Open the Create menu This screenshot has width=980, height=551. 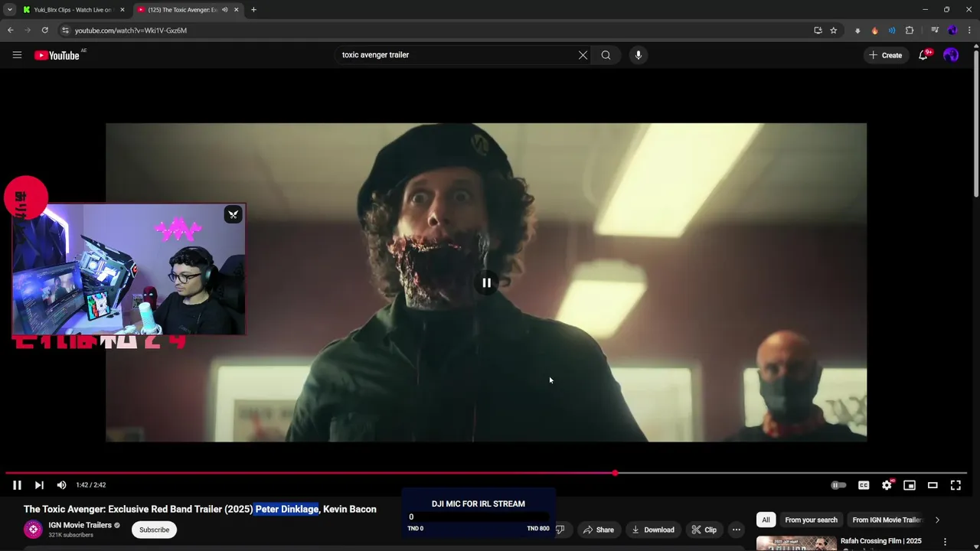click(885, 55)
